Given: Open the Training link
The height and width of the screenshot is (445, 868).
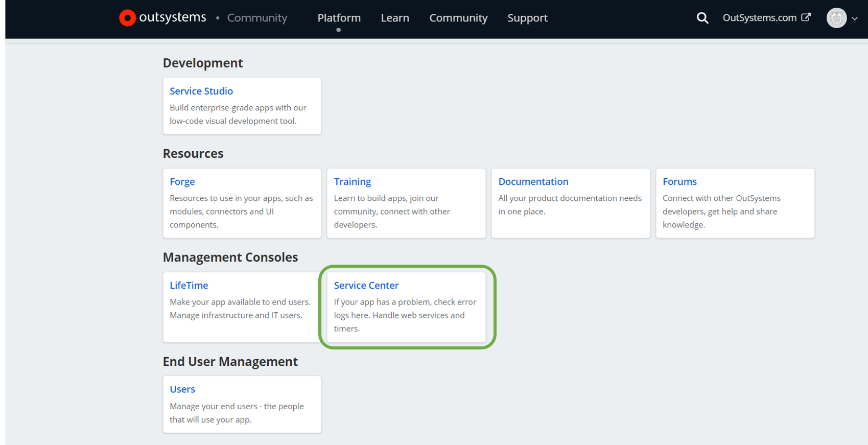Looking at the screenshot, I should (x=353, y=181).
